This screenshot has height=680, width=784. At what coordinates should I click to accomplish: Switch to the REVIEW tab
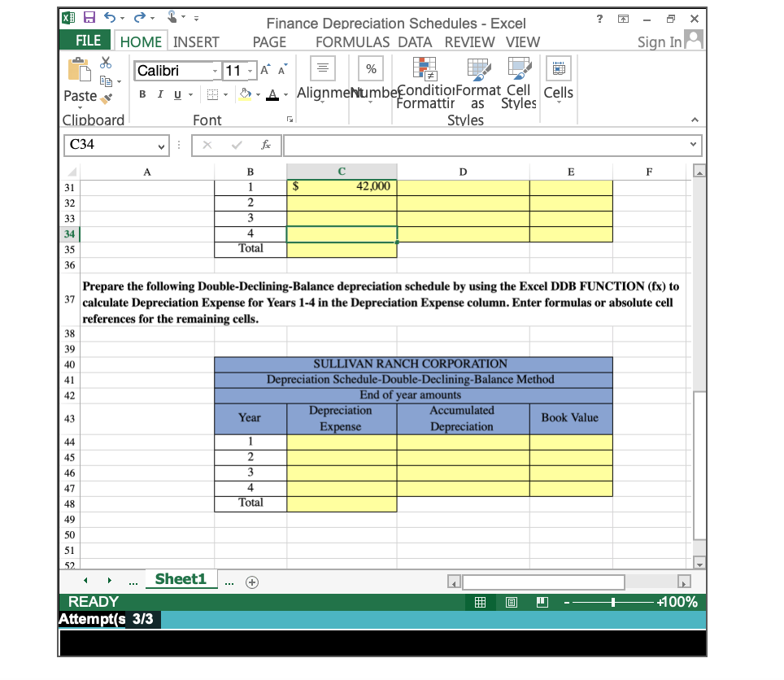(x=469, y=42)
